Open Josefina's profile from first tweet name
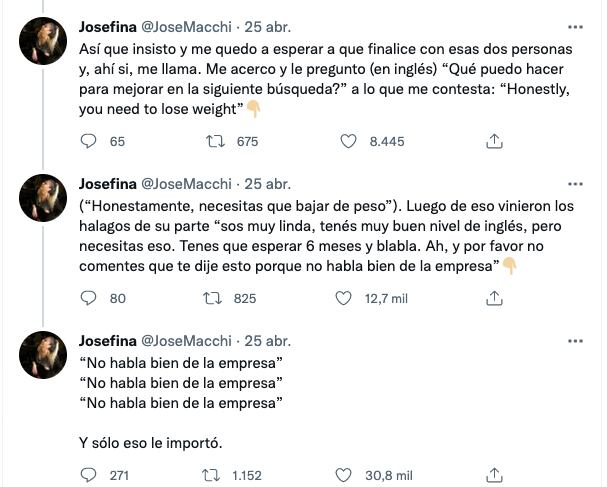The width and height of the screenshot is (607, 487). tap(109, 28)
